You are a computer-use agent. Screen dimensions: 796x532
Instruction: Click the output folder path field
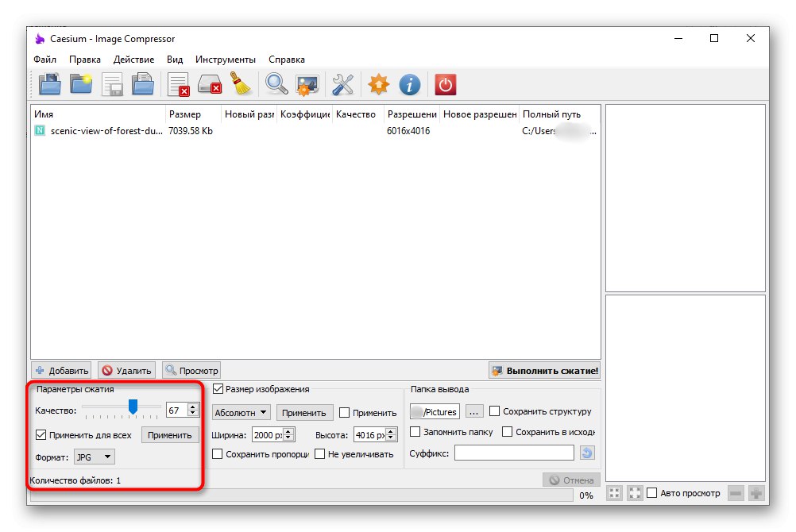coord(435,411)
